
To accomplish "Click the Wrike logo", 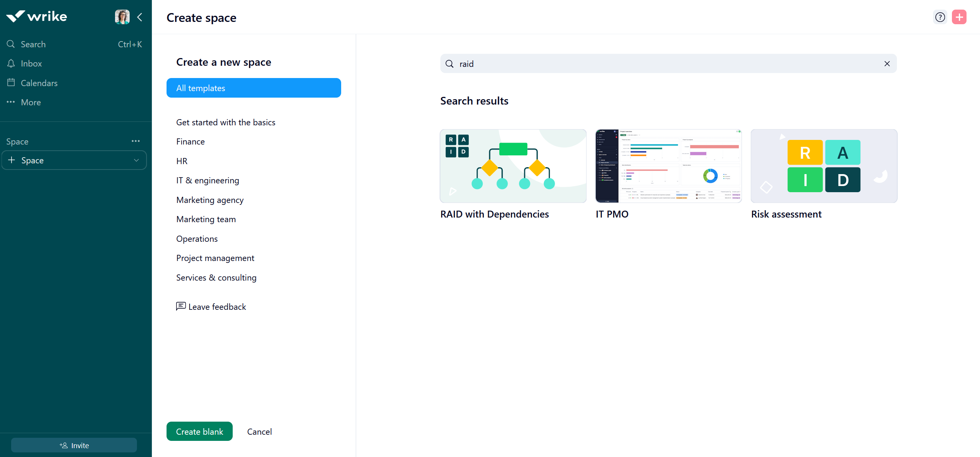I will (37, 16).
